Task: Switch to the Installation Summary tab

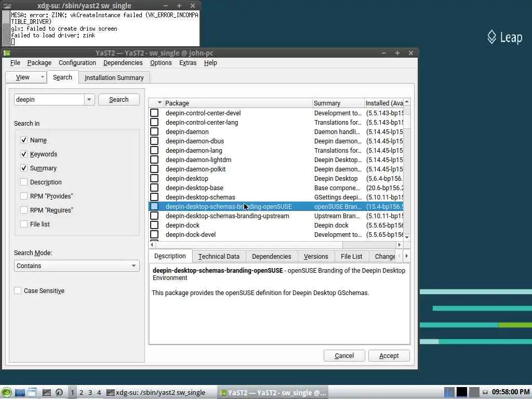Action: point(114,78)
